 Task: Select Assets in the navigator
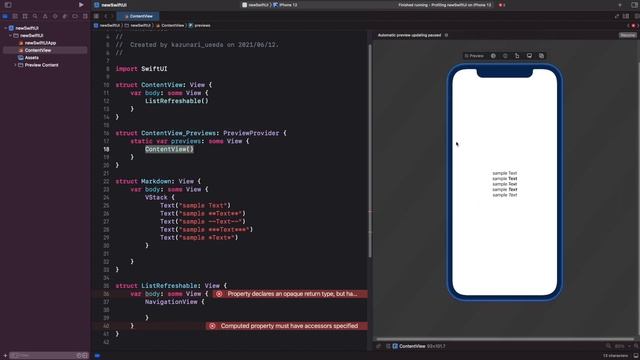[29, 58]
